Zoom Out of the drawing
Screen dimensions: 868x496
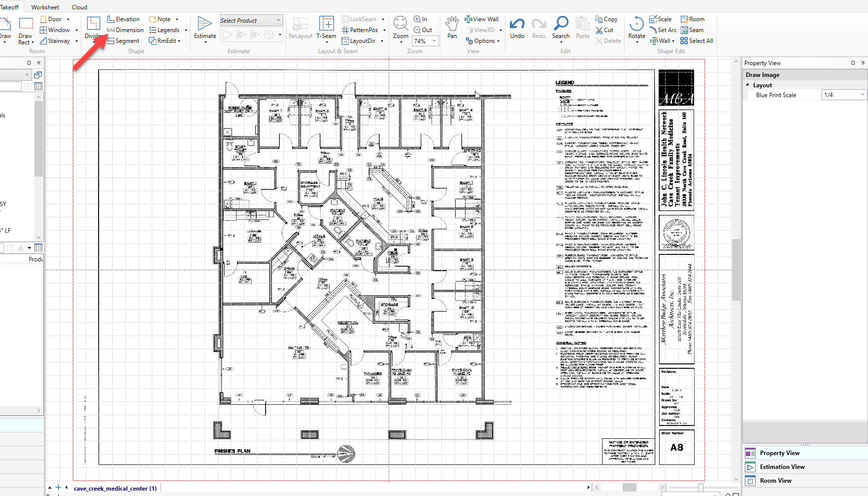point(423,30)
